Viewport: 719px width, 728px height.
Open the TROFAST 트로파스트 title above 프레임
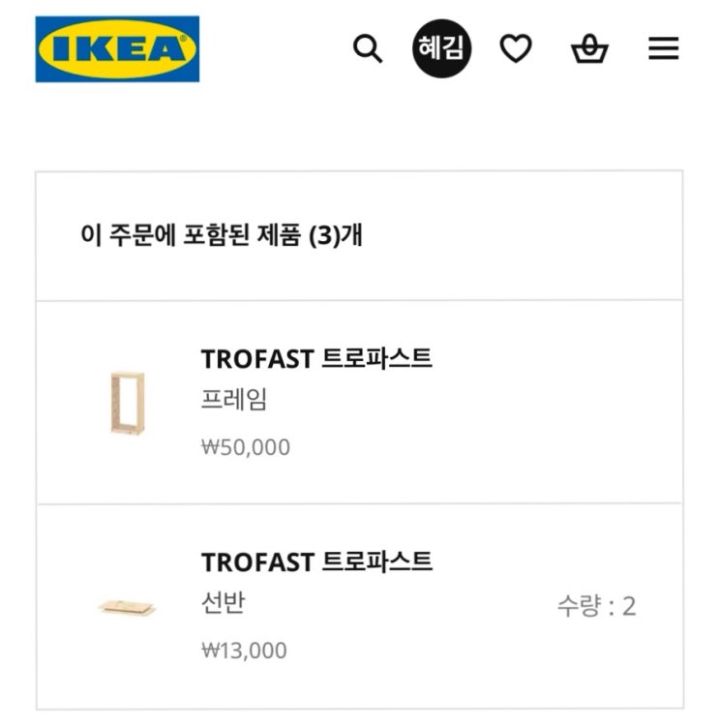point(316,359)
